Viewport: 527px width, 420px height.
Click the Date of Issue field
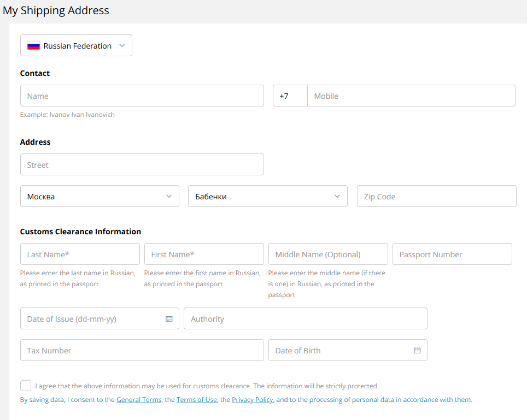click(x=99, y=318)
